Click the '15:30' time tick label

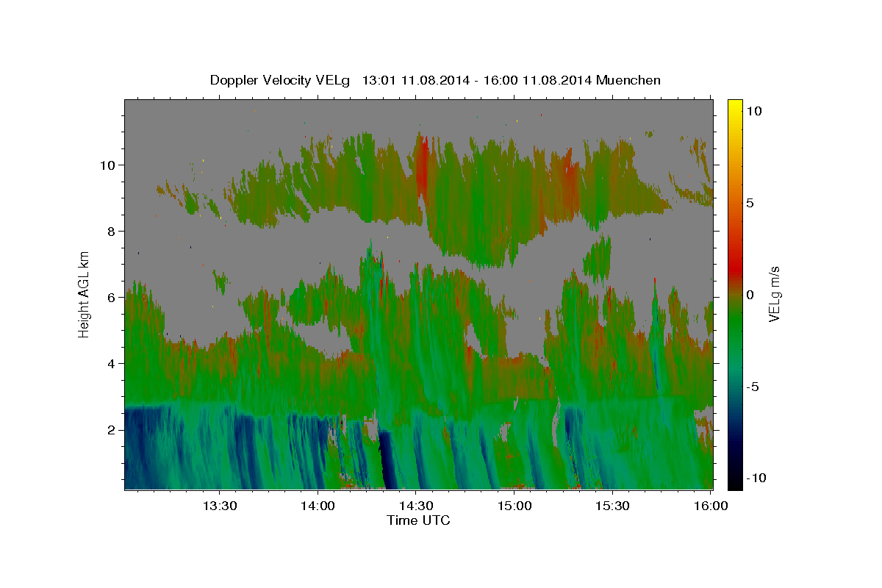click(x=612, y=506)
